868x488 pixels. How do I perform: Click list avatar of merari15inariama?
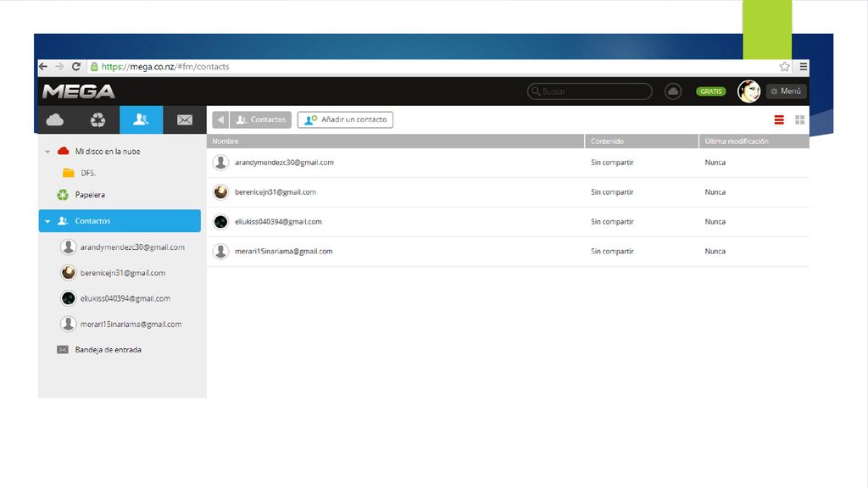tap(221, 251)
